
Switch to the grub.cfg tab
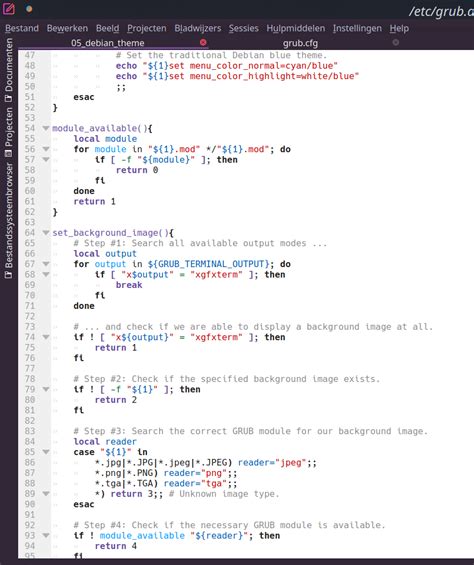(300, 43)
